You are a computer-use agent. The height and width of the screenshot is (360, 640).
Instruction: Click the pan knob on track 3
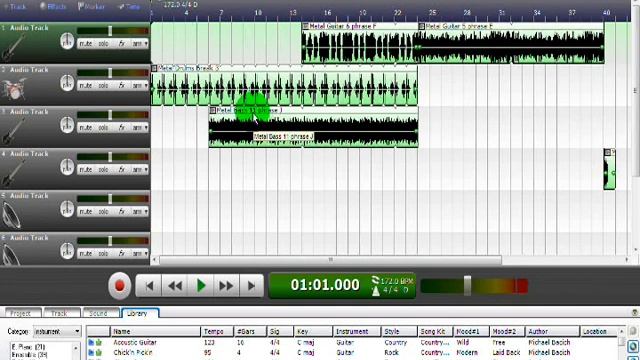[67, 125]
